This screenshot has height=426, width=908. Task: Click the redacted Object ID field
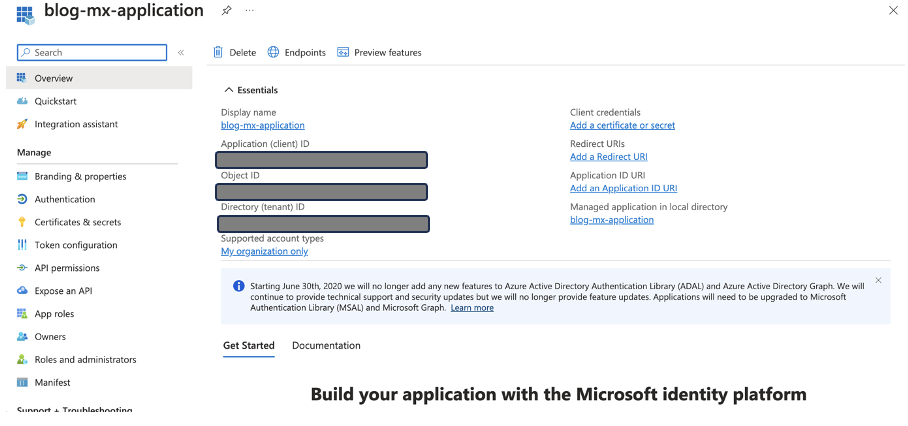322,192
